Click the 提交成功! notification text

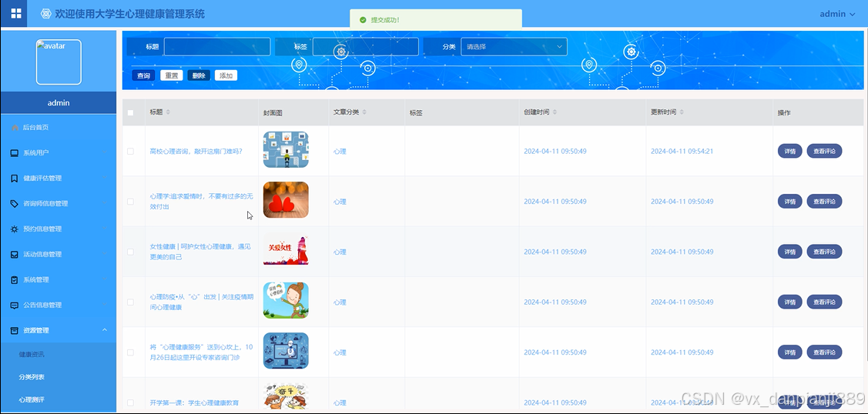[385, 20]
